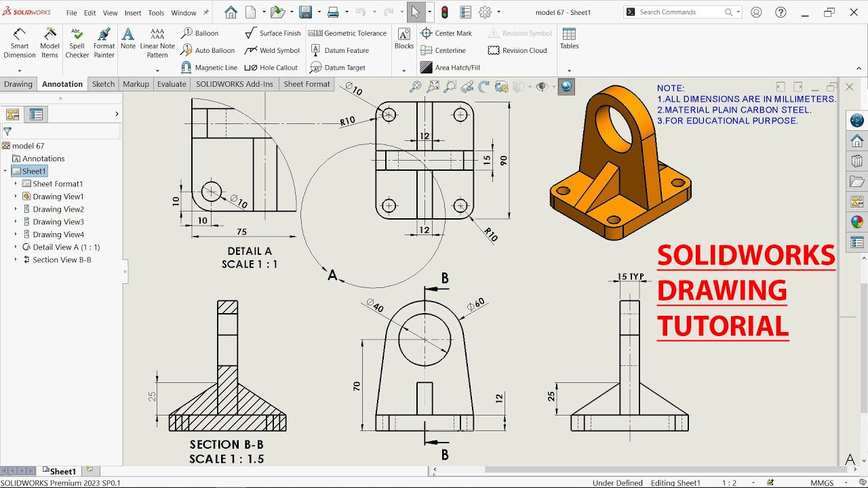Open the Tools menu
Viewport: 868px width, 488px height.
156,13
